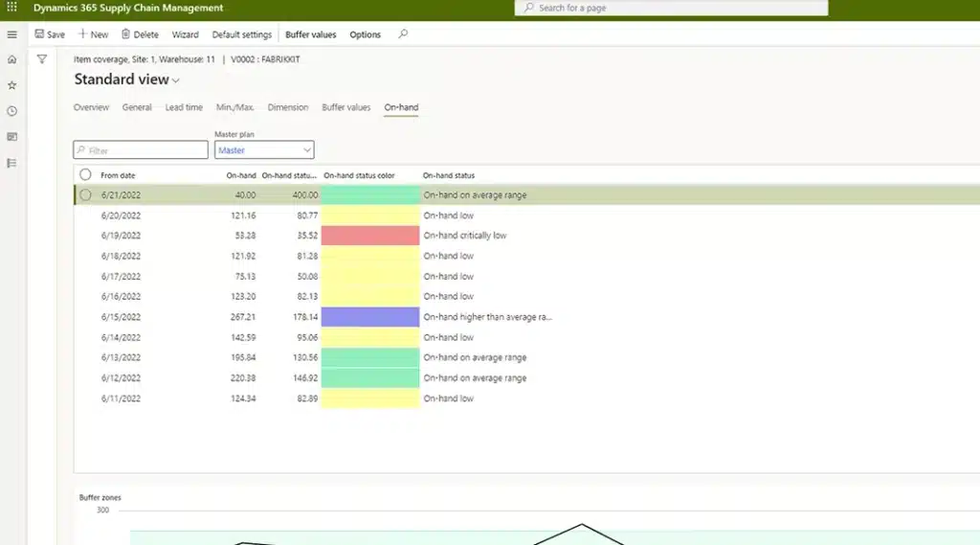The height and width of the screenshot is (545, 980).
Task: Open Favorites star in sidebar
Action: pyautogui.click(x=11, y=85)
